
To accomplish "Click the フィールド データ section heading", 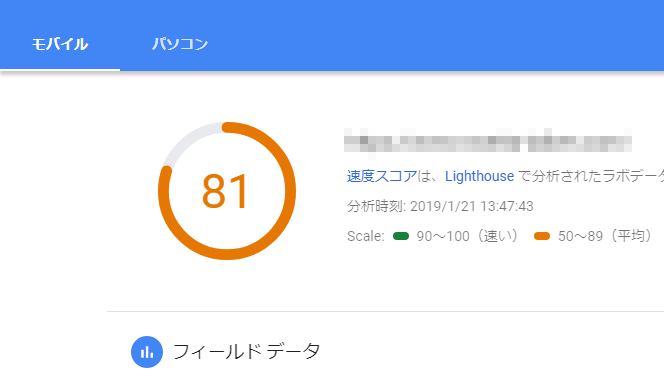I will [x=246, y=351].
